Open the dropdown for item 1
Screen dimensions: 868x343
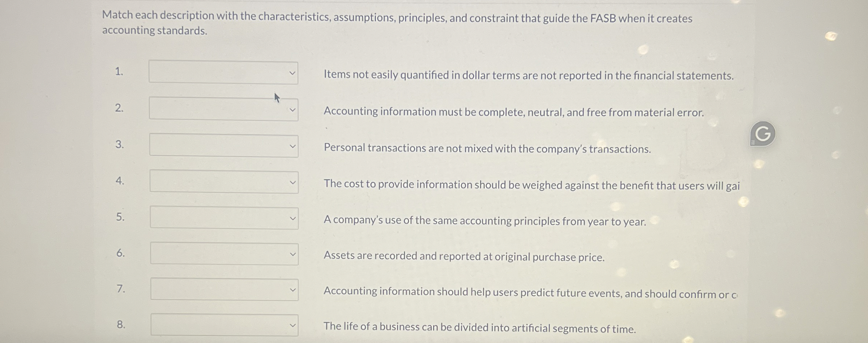point(223,73)
